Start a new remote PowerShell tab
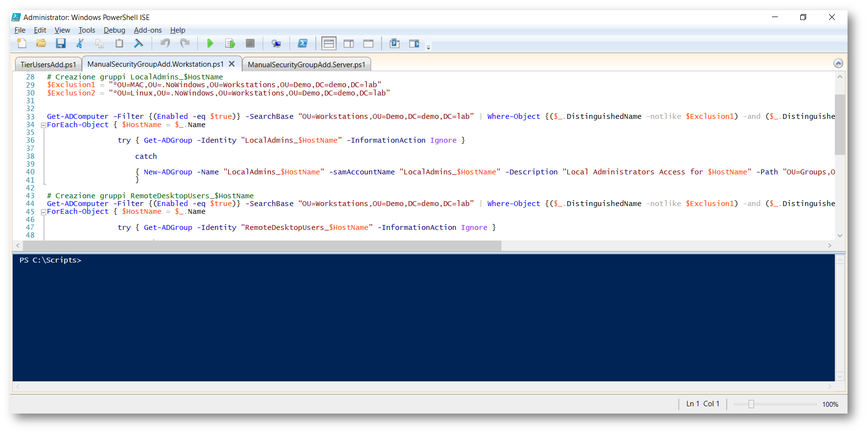868x434 pixels. (276, 44)
